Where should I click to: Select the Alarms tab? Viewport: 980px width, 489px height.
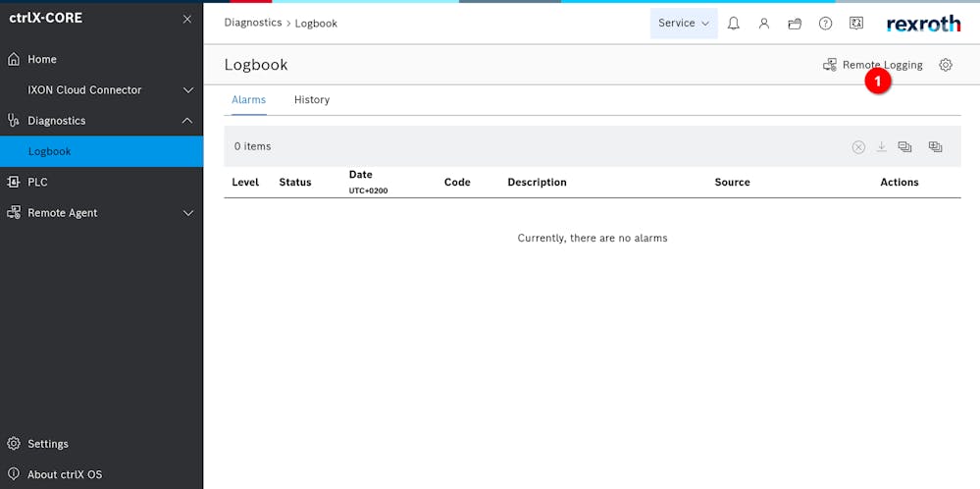(248, 100)
